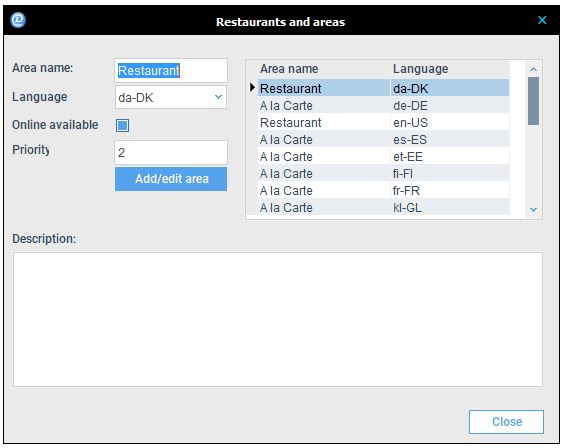Open the Language dropdown showing da-DK
The width and height of the screenshot is (565, 448).
[171, 97]
